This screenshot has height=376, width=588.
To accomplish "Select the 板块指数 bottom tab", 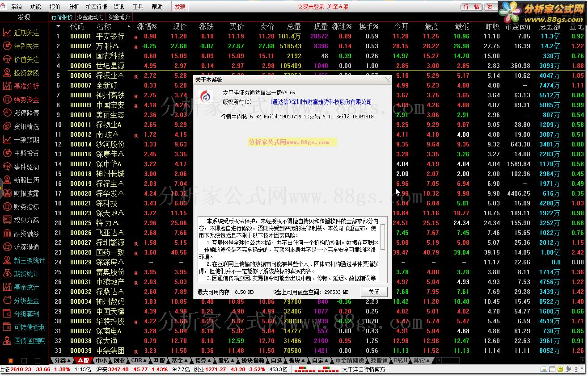I will pyautogui.click(x=253, y=360).
